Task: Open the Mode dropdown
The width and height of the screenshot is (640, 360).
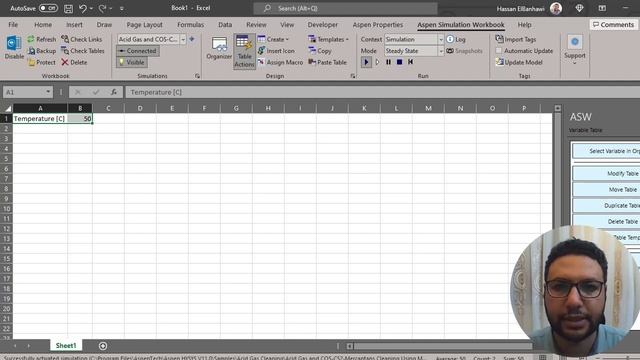Action: coord(440,51)
